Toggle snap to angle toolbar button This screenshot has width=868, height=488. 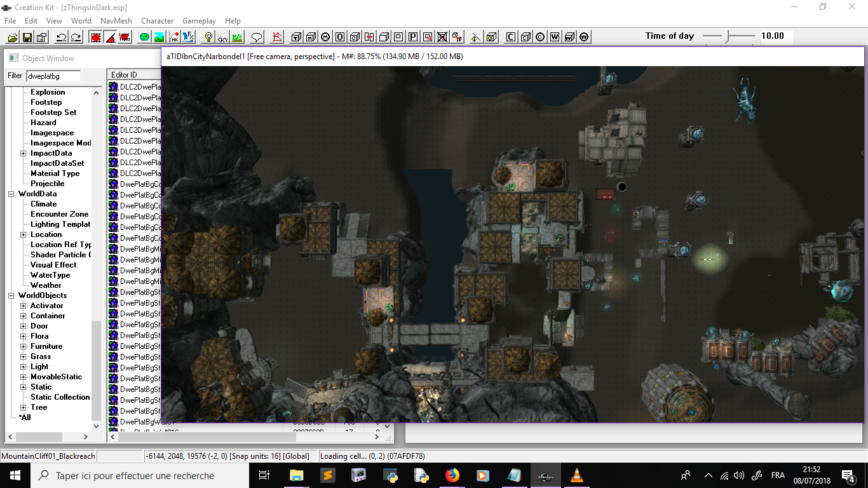tap(111, 37)
